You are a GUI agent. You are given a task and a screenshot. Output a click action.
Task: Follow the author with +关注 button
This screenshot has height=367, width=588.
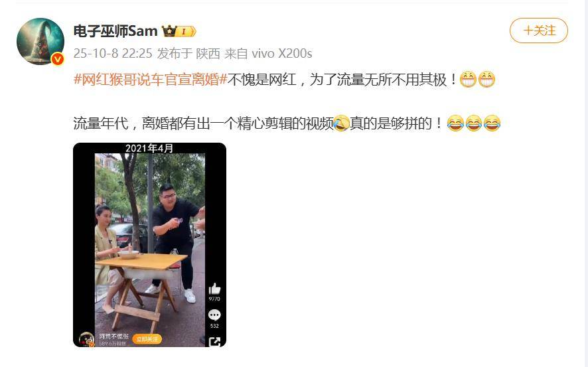coord(539,31)
